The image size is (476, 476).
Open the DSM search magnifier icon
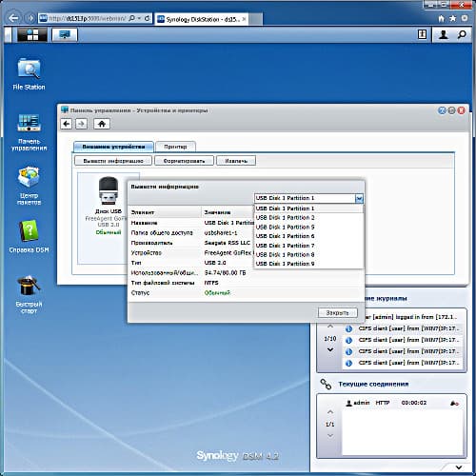(x=462, y=34)
